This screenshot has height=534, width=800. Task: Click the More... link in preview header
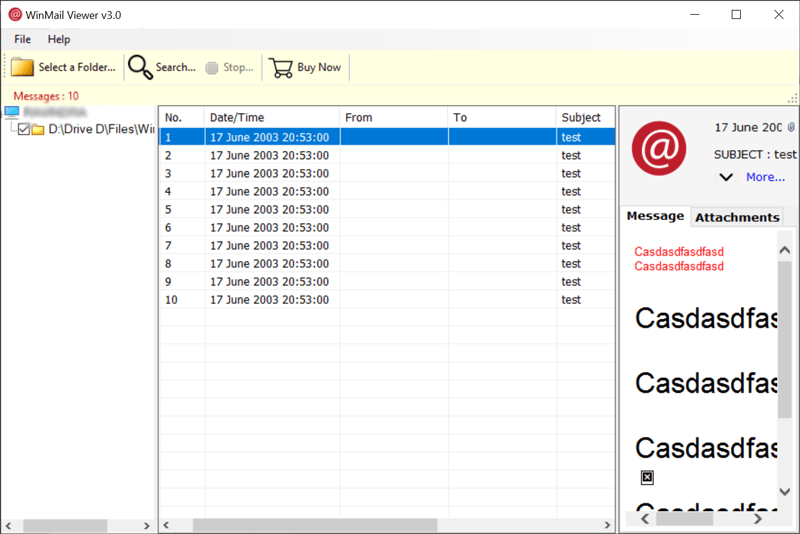(765, 177)
